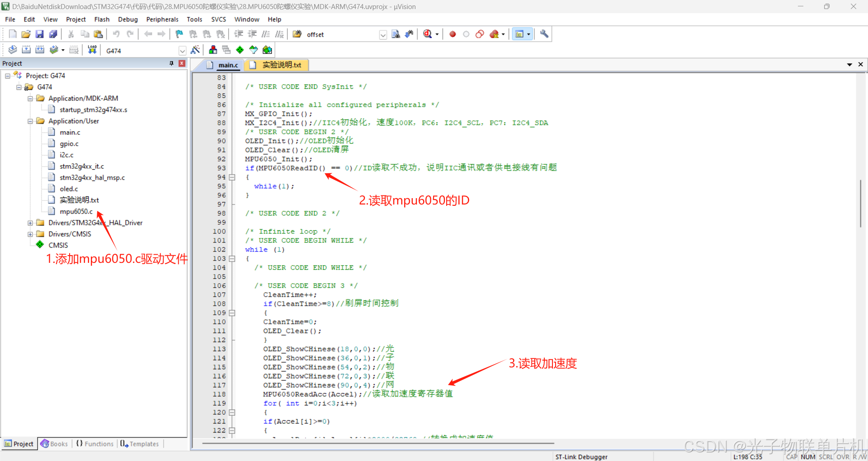Collapse the Application/User folder
The width and height of the screenshot is (868, 461).
click(x=30, y=121)
